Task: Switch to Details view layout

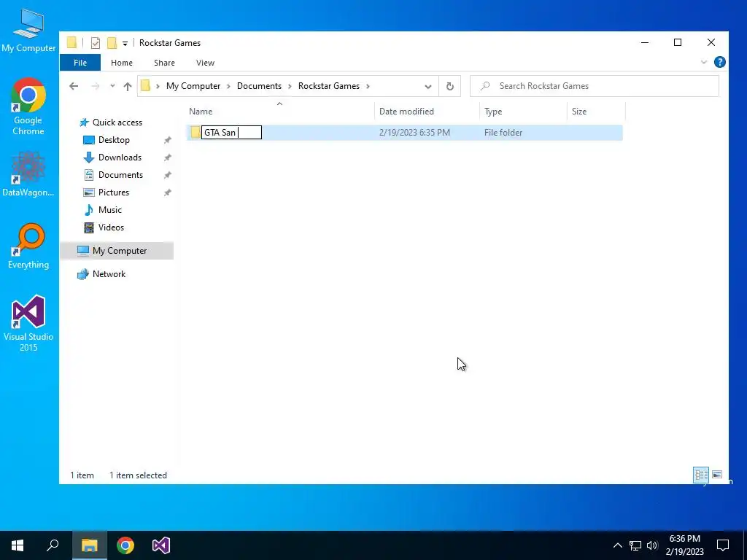Action: [701, 475]
